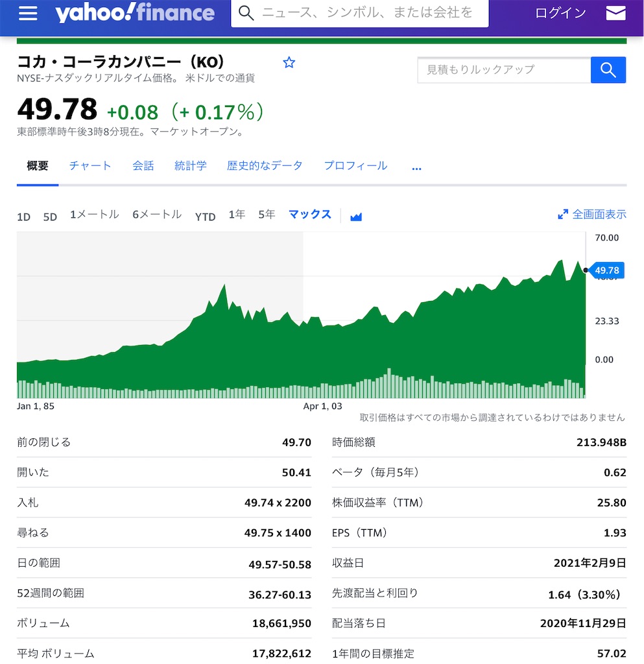Click the ログイン login link
644x664 pixels.
(x=560, y=13)
